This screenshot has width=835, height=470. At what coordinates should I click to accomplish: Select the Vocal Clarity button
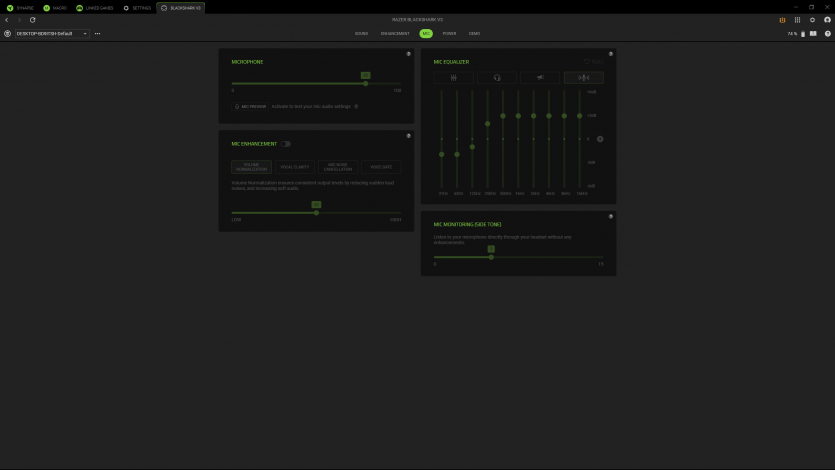[294, 167]
